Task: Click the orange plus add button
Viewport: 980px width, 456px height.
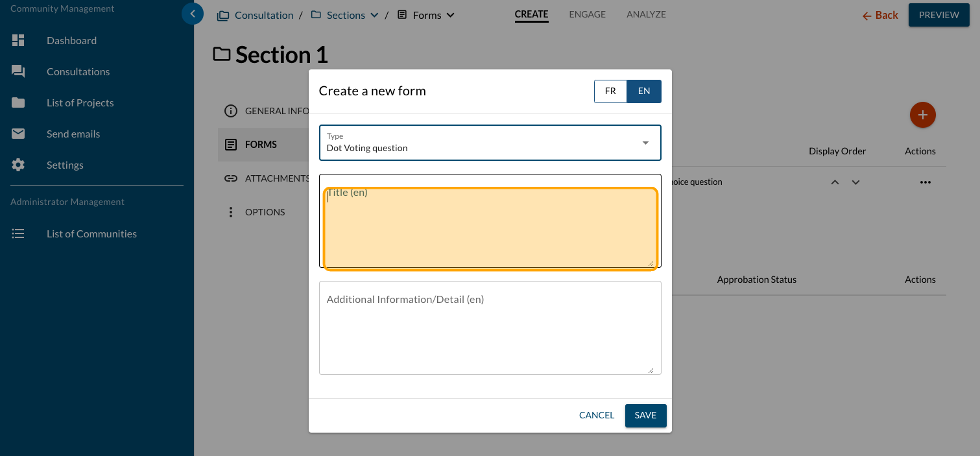Action: point(922,115)
